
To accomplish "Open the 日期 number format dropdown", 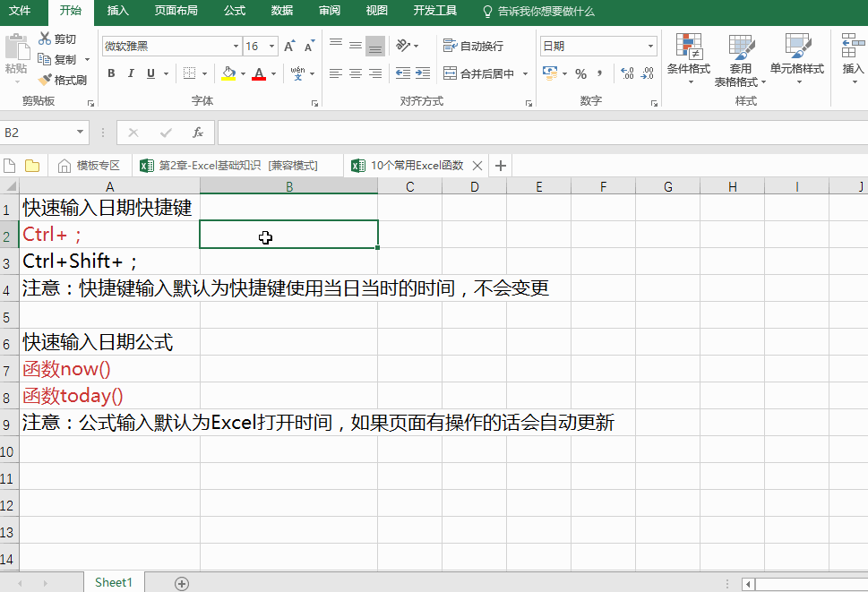I will (650, 46).
